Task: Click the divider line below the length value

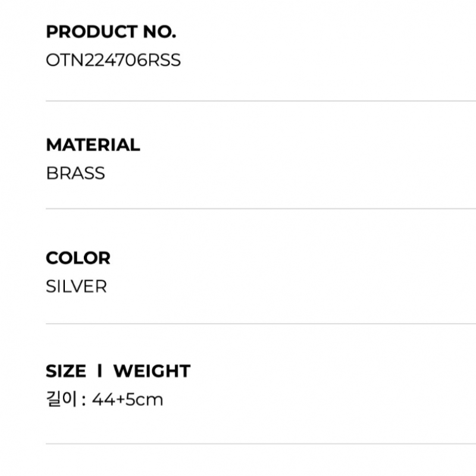Action: point(261,443)
